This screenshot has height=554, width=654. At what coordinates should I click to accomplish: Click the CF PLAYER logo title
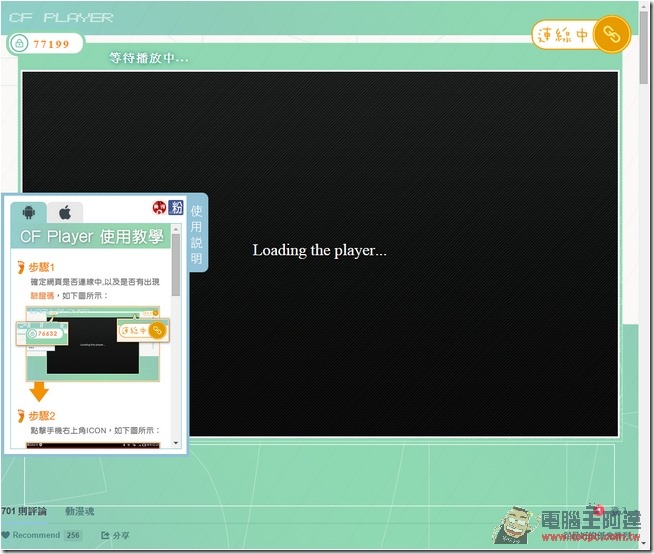pyautogui.click(x=60, y=17)
